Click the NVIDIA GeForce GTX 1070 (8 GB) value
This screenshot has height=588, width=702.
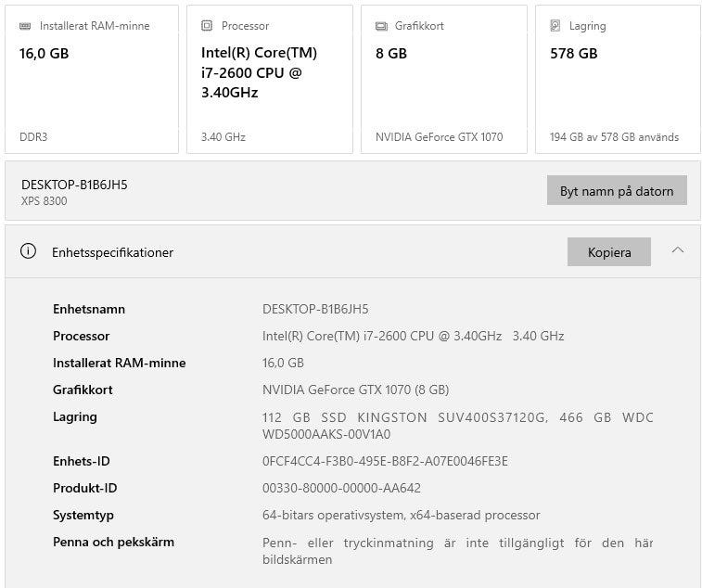coord(355,390)
